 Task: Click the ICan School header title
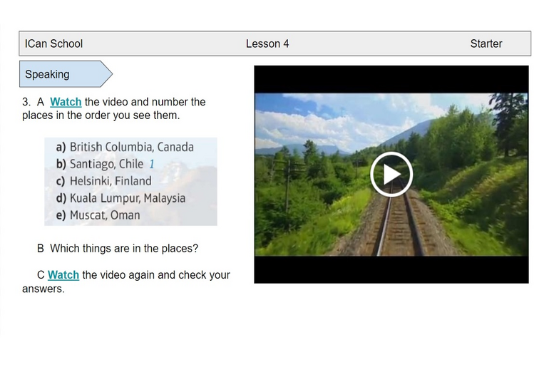[x=53, y=43]
